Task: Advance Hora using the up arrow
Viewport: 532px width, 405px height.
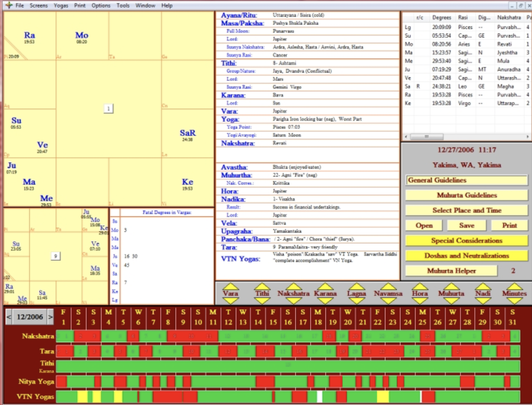Action: 420,286
